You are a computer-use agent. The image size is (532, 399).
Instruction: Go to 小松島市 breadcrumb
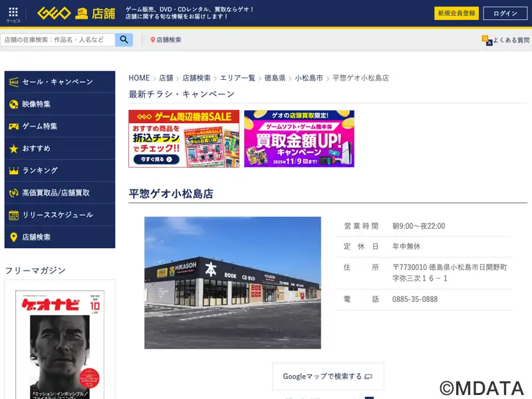309,78
